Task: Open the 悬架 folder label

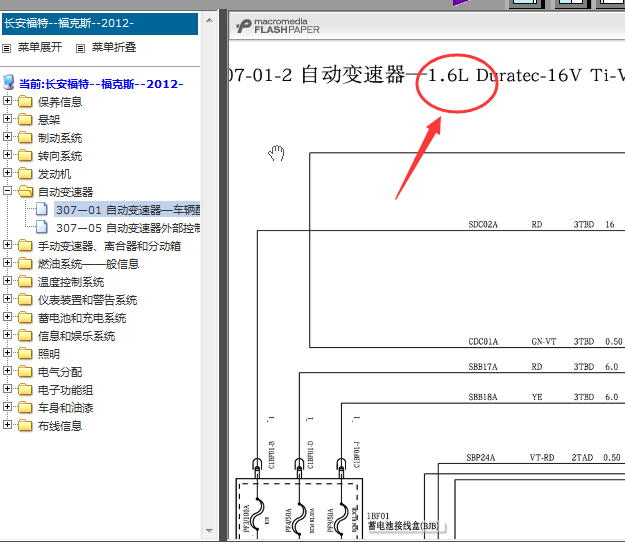Action: 49,120
